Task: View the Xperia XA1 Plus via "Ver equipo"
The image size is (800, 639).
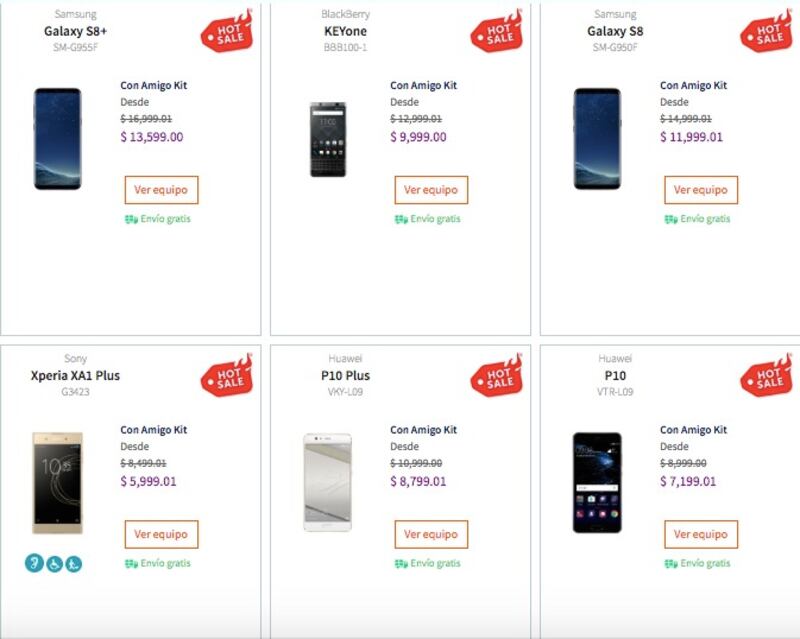Action: [x=161, y=534]
